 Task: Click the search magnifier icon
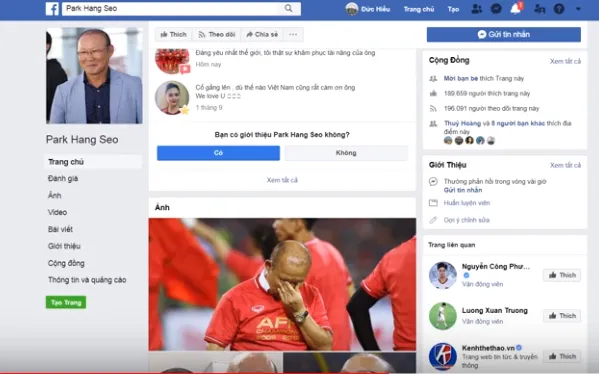coord(288,8)
